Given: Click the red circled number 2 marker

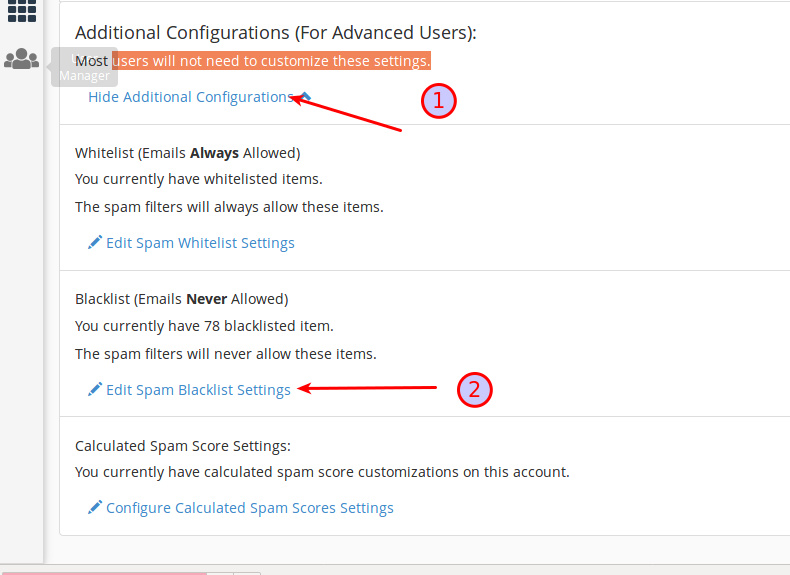Looking at the screenshot, I should tap(475, 390).
